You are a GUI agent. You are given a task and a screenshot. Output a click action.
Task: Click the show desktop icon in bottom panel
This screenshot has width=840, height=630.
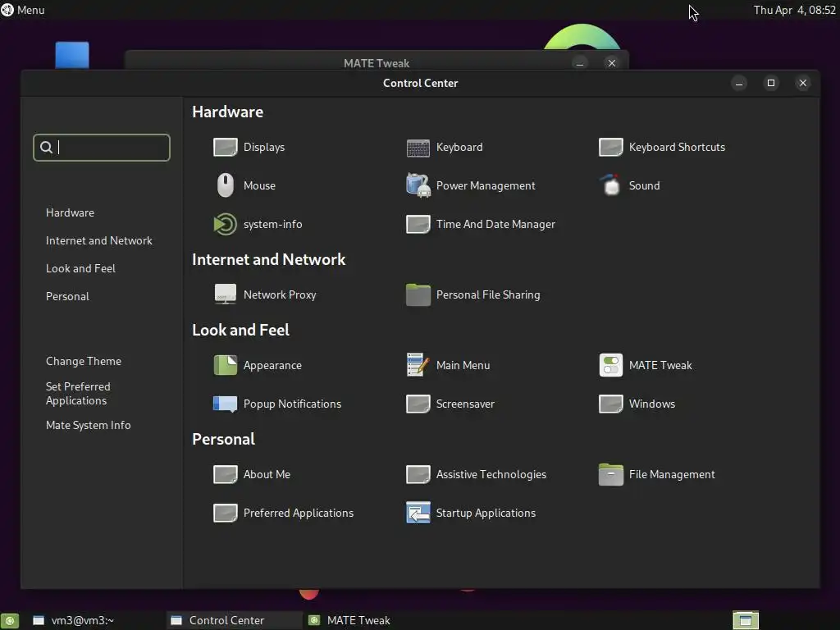9,621
